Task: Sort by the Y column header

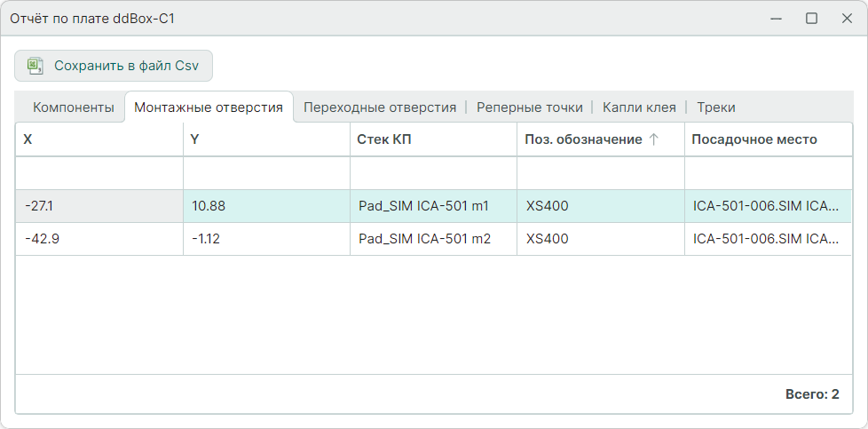Action: point(265,139)
